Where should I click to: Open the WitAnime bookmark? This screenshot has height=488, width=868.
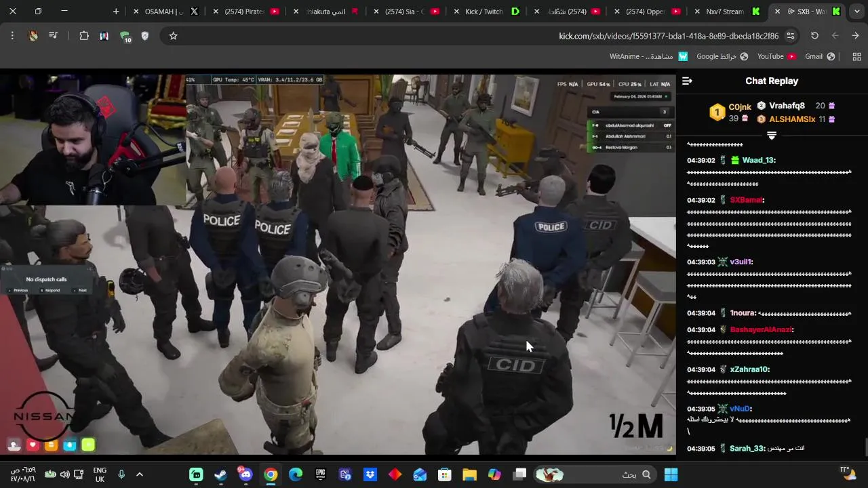pos(648,57)
